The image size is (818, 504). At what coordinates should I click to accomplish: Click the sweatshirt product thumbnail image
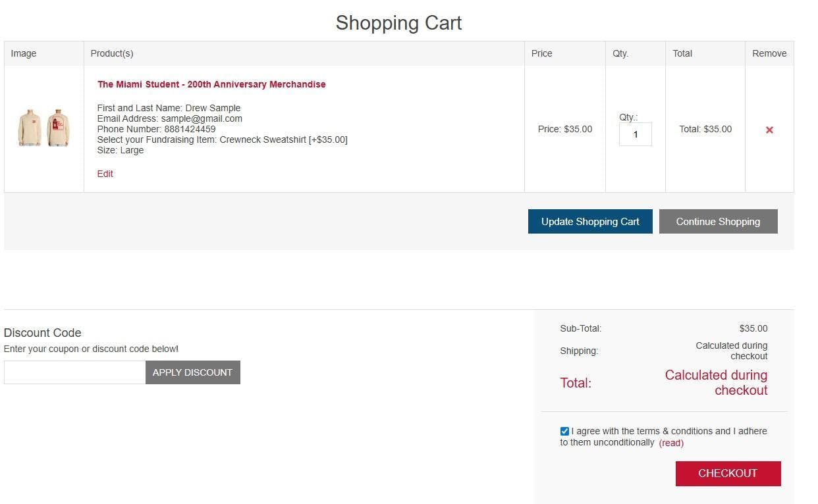pyautogui.click(x=43, y=128)
